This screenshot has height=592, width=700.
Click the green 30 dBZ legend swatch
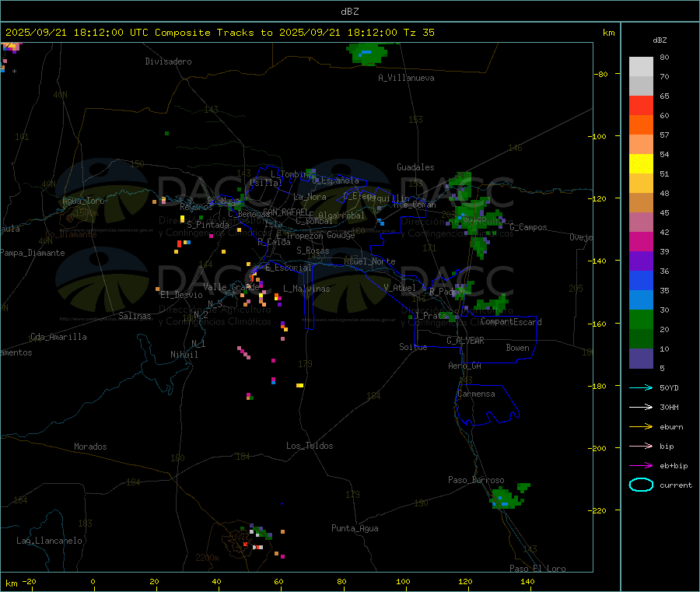pos(641,319)
